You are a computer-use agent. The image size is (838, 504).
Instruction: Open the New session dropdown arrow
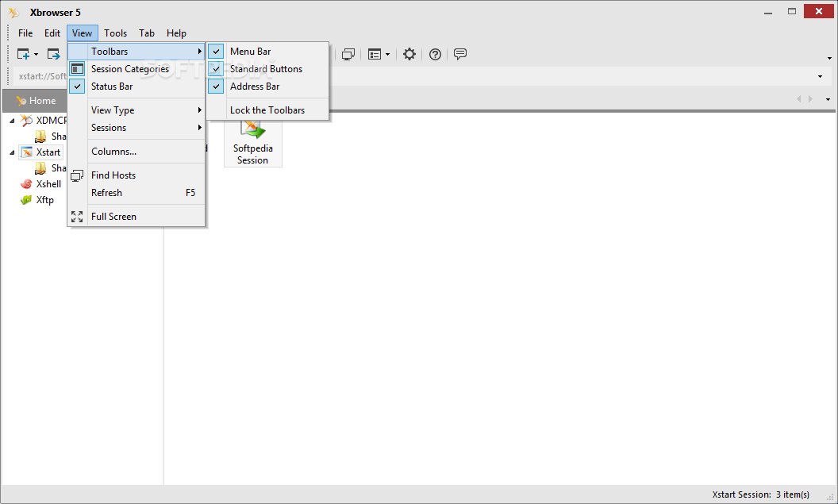pos(37,55)
